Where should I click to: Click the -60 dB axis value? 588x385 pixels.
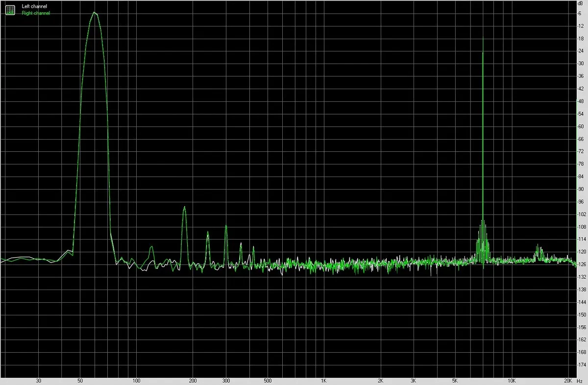(581, 126)
